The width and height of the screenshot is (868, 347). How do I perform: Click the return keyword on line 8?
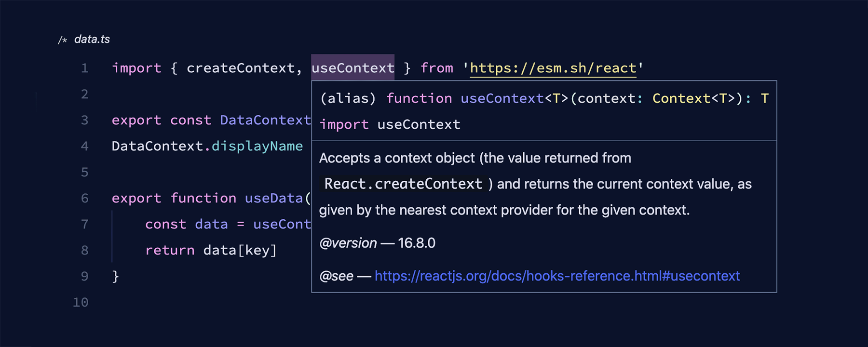(x=170, y=250)
